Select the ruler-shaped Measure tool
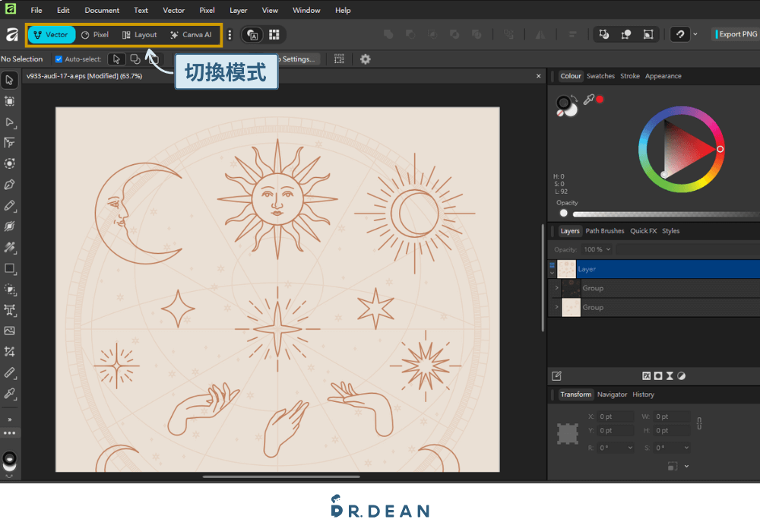 (x=9, y=372)
